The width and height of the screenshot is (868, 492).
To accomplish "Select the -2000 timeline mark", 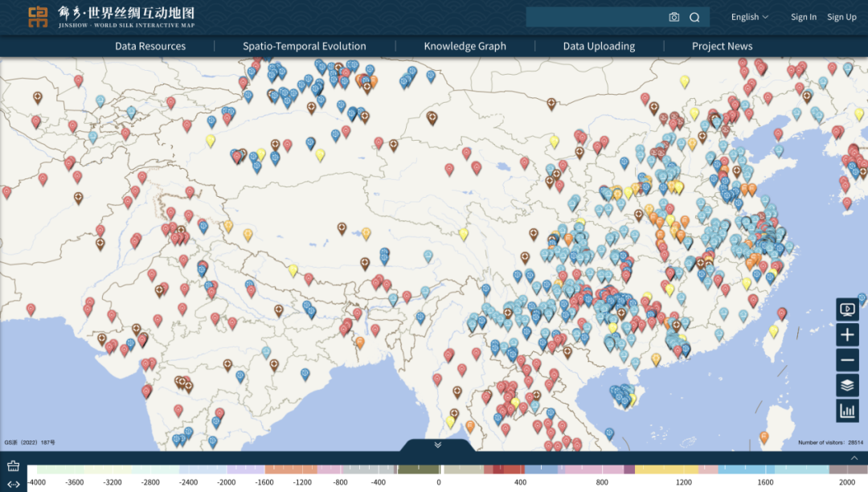I will (226, 482).
